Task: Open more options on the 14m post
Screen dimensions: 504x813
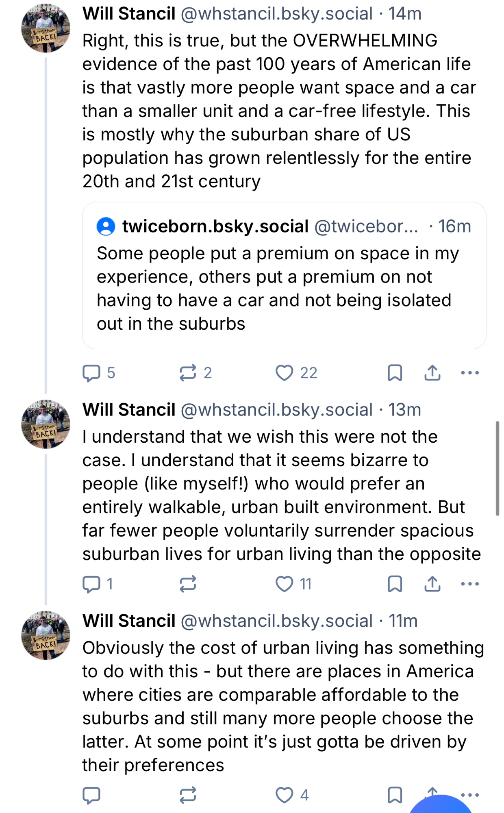Action: 470,373
